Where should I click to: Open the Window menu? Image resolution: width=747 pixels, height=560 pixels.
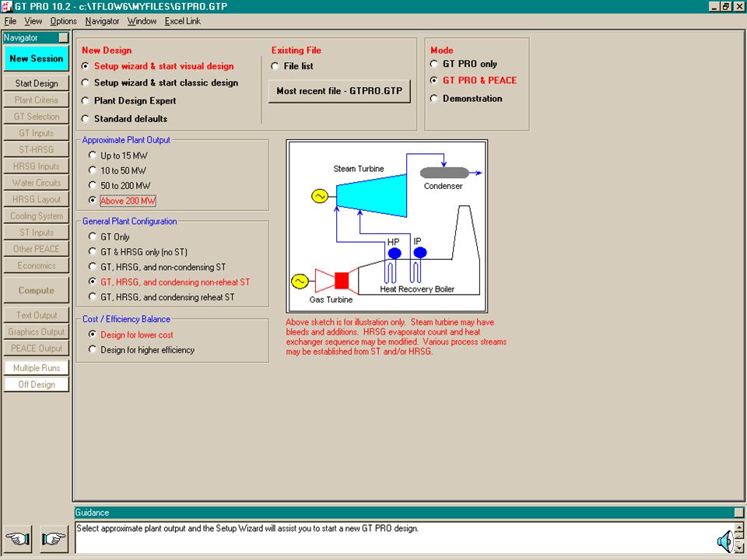tap(142, 21)
